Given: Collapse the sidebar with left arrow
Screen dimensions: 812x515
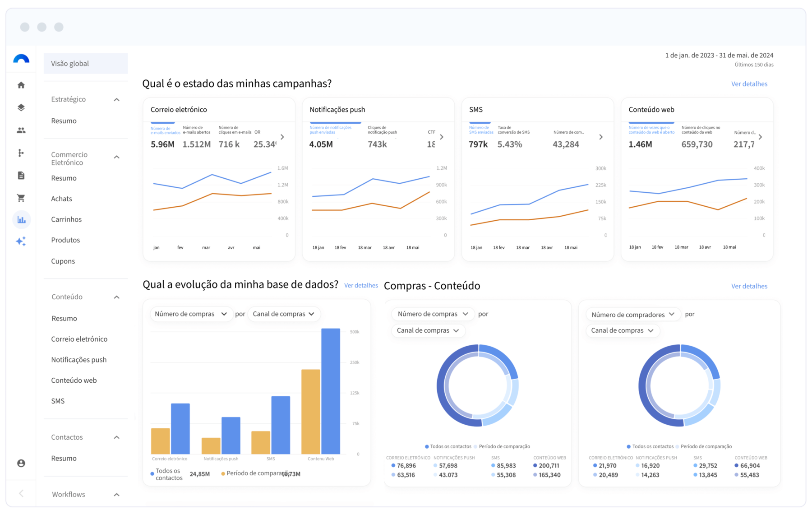Looking at the screenshot, I should coord(21,493).
